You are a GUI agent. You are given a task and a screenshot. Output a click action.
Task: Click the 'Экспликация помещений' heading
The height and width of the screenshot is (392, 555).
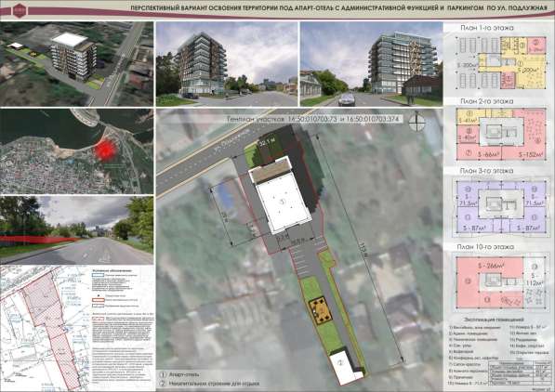495,320
